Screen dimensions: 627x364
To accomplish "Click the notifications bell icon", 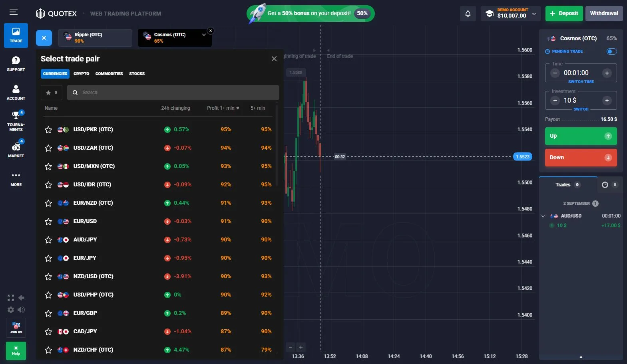I will coord(468,14).
